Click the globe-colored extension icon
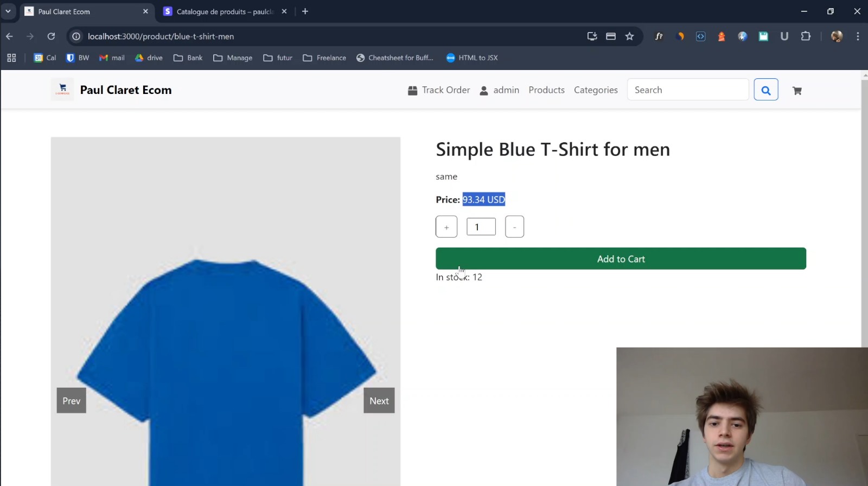 click(742, 36)
